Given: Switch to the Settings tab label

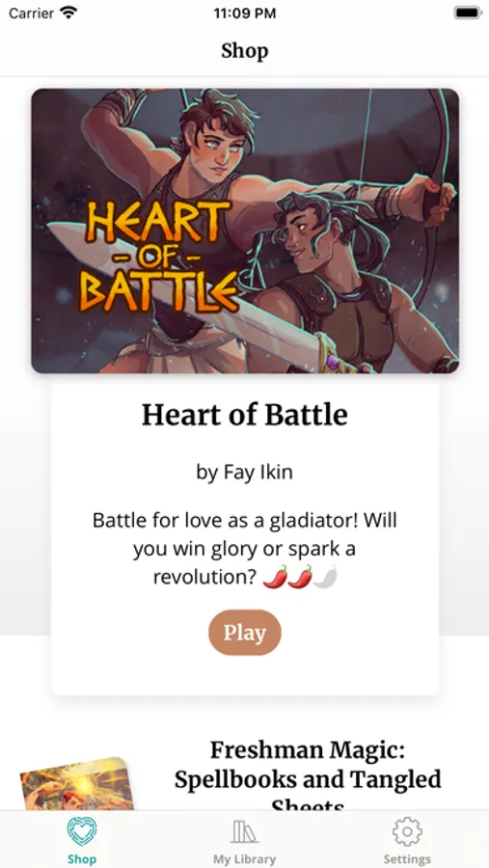Looking at the screenshot, I should [407, 859].
